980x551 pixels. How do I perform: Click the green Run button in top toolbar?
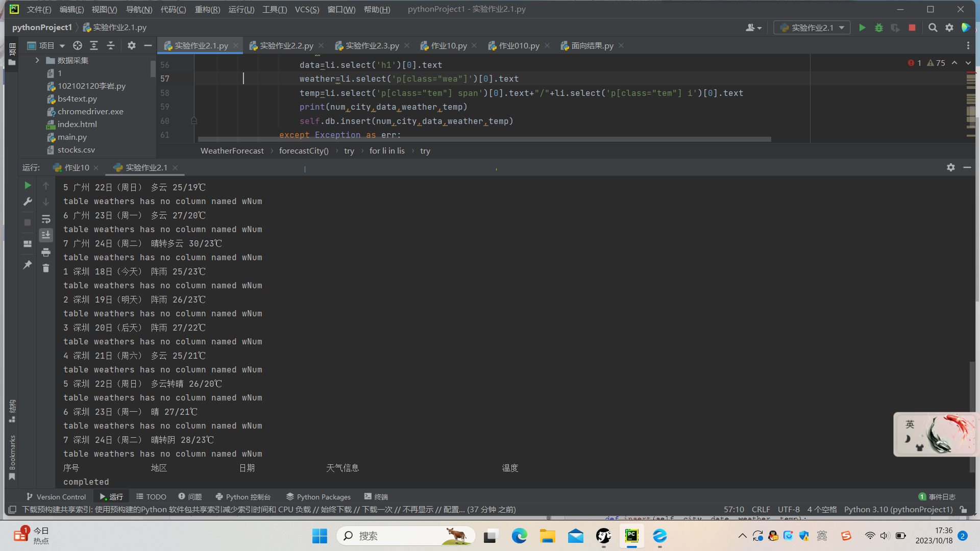point(862,28)
